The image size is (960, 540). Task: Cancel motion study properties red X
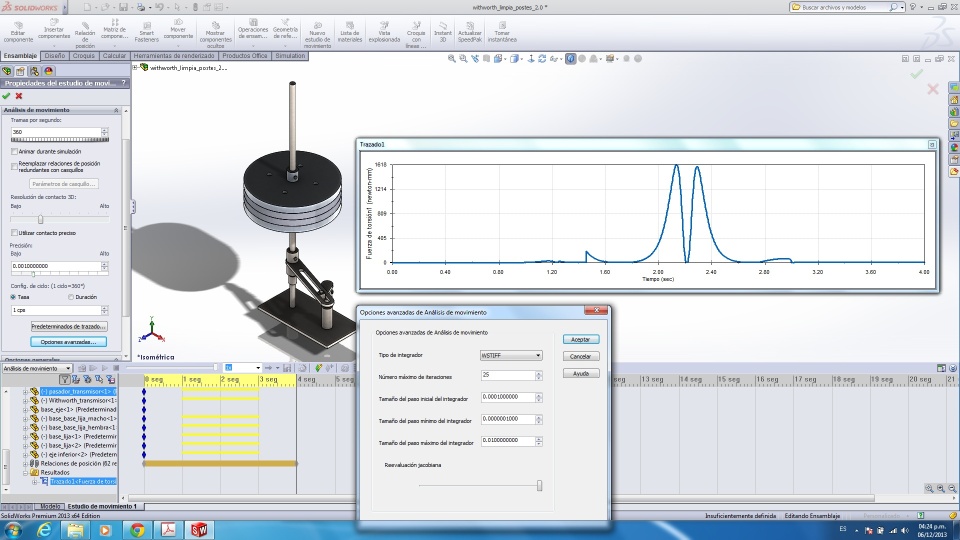pos(19,96)
